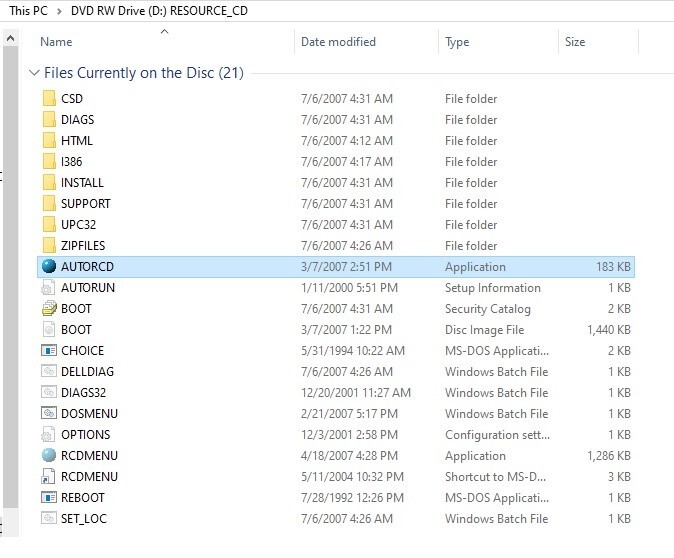Select the ZIPFILES folder icon
This screenshot has width=674, height=558.
[49, 245]
